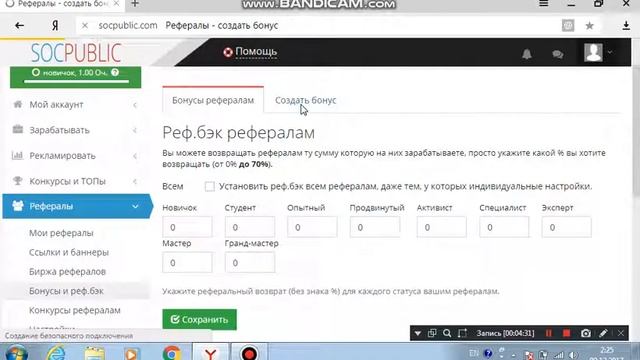The height and width of the screenshot is (360, 640).
Task: Focus the Опытный percent field
Action: click(312, 227)
